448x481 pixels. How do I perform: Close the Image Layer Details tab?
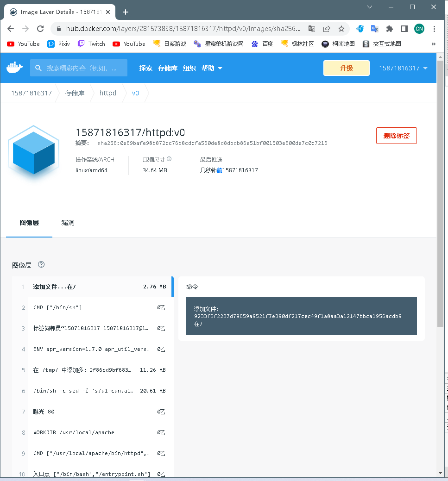click(108, 12)
